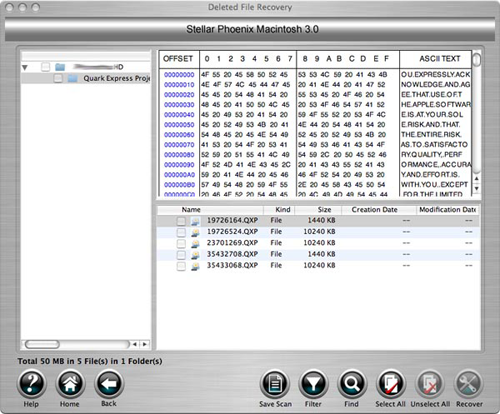
Task: Select the Quark Express Project tree row
Action: click(x=86, y=79)
